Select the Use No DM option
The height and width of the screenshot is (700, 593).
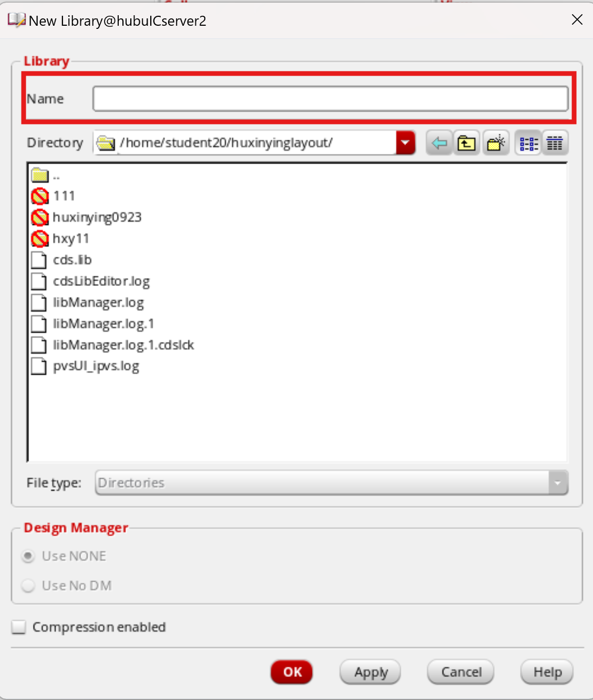28,585
